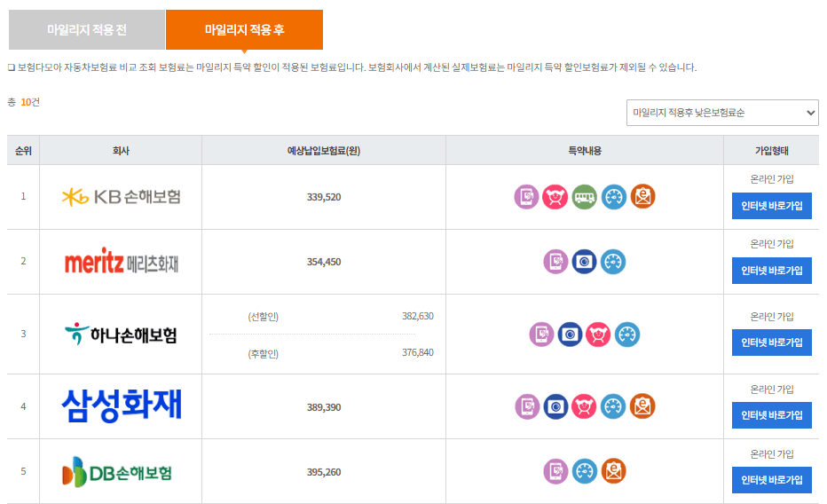Click purple phone discount icon in 메리츠화재 row
This screenshot has width=827, height=504.
(x=555, y=262)
